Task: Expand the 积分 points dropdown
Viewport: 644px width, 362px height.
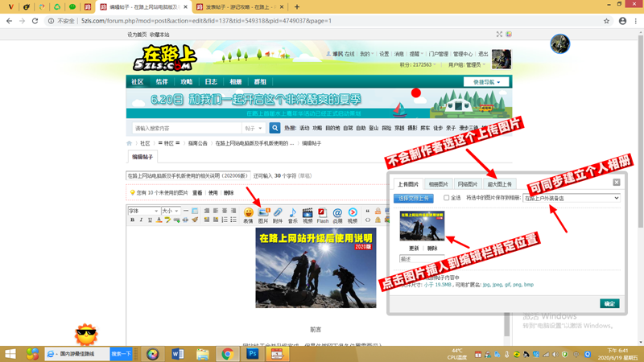Action: tap(418, 65)
